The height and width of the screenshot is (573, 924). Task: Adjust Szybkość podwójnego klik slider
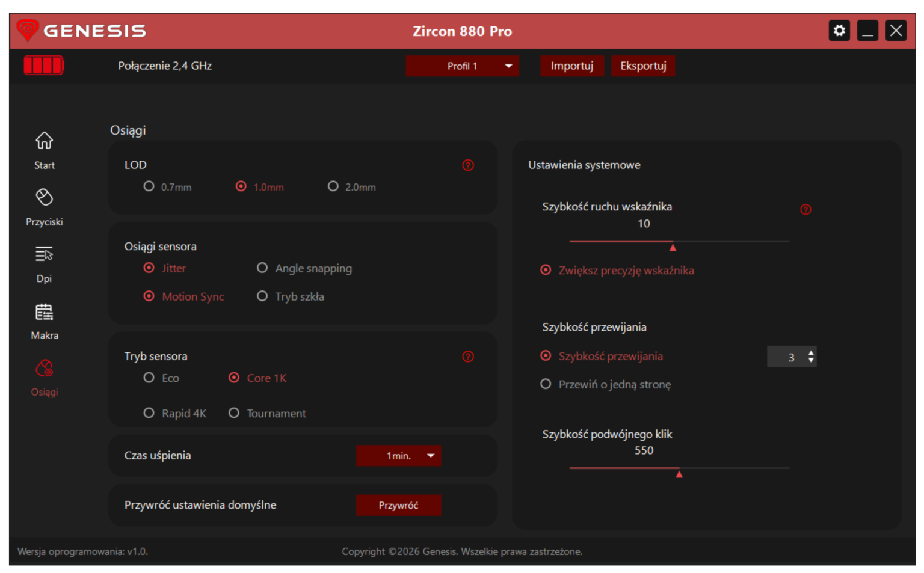(679, 474)
